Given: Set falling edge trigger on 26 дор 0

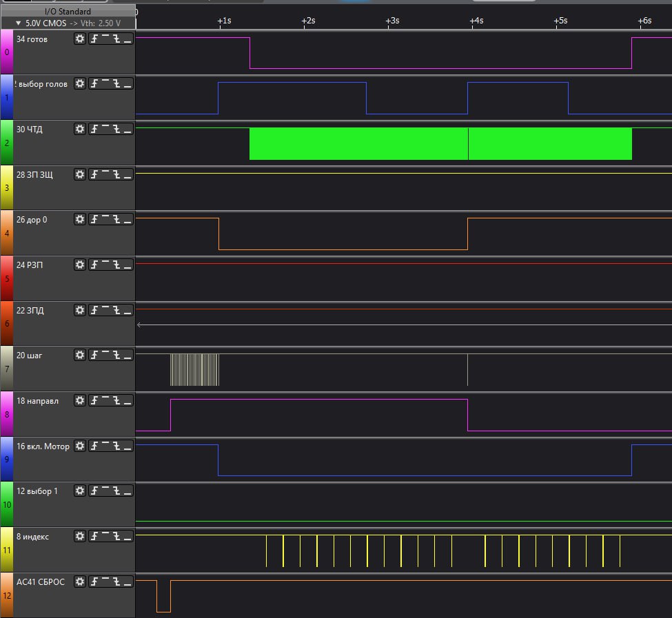Looking at the screenshot, I should pos(116,220).
